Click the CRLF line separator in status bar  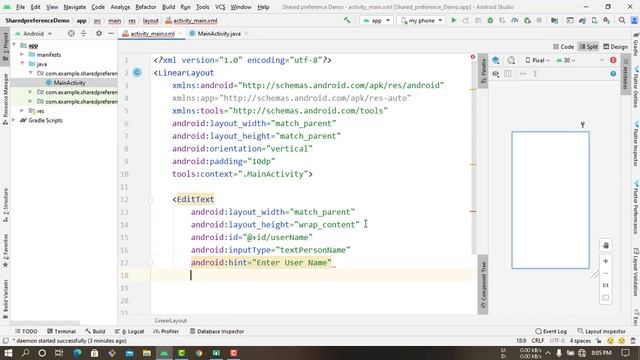click(538, 341)
